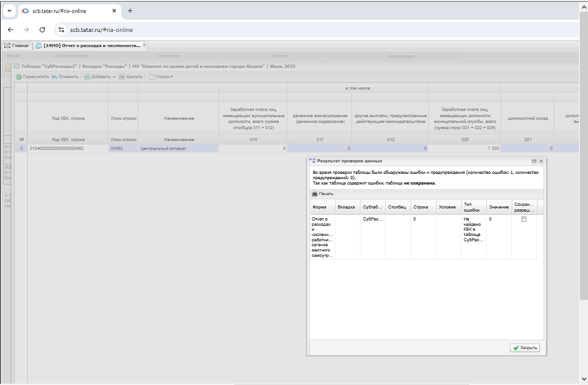Click the results dialog title icon
588x385 pixels.
(312, 161)
